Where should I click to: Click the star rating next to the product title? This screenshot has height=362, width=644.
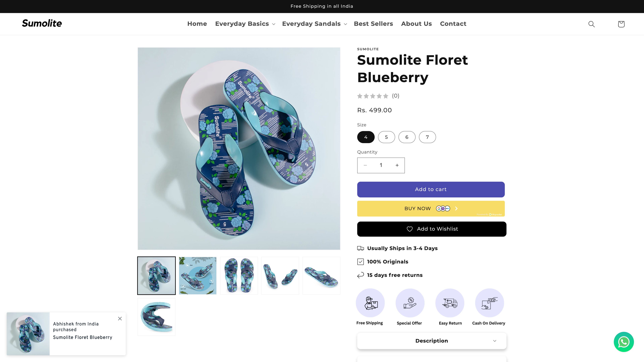[x=373, y=96]
